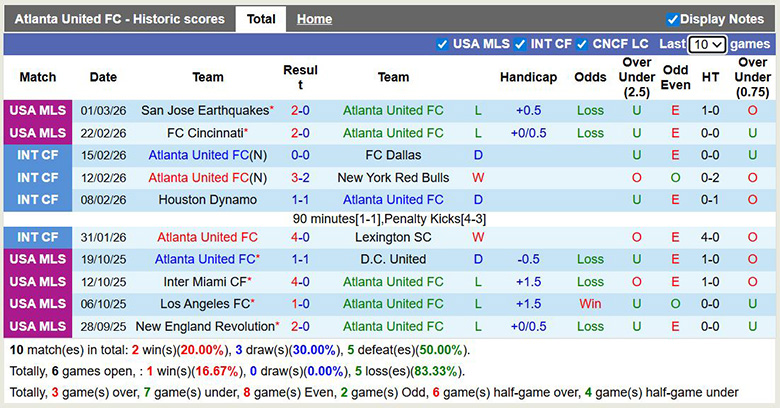
Task: Toggle the CNCF LC filter checkbox
Action: [x=585, y=44]
